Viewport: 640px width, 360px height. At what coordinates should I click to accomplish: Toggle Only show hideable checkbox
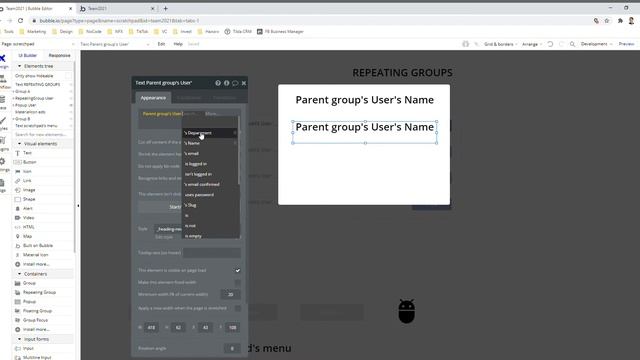(x=68, y=76)
